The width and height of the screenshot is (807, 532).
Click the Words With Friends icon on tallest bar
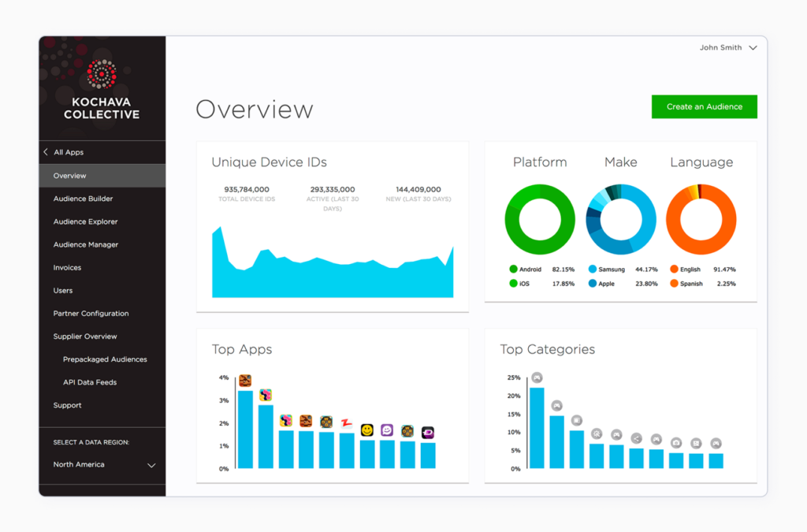pos(245,381)
